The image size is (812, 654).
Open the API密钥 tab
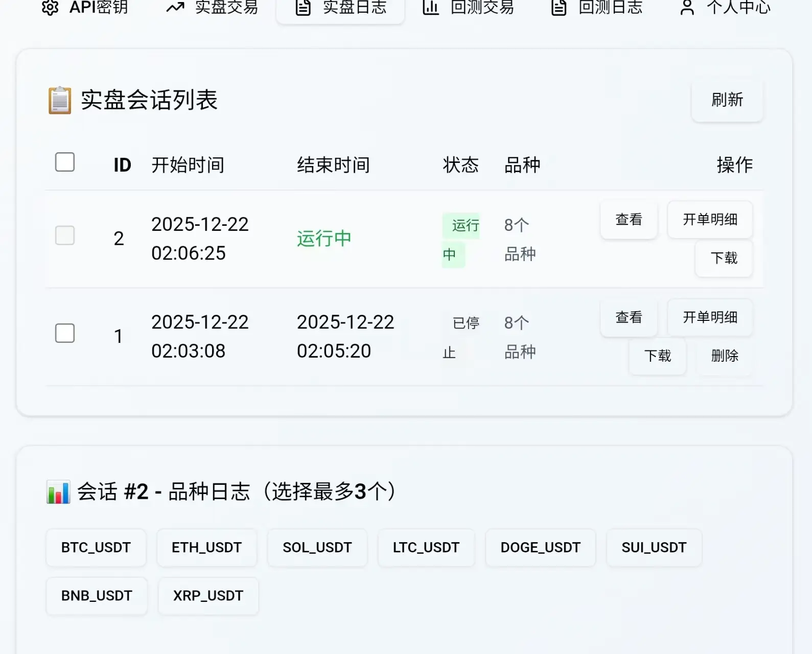[84, 7]
